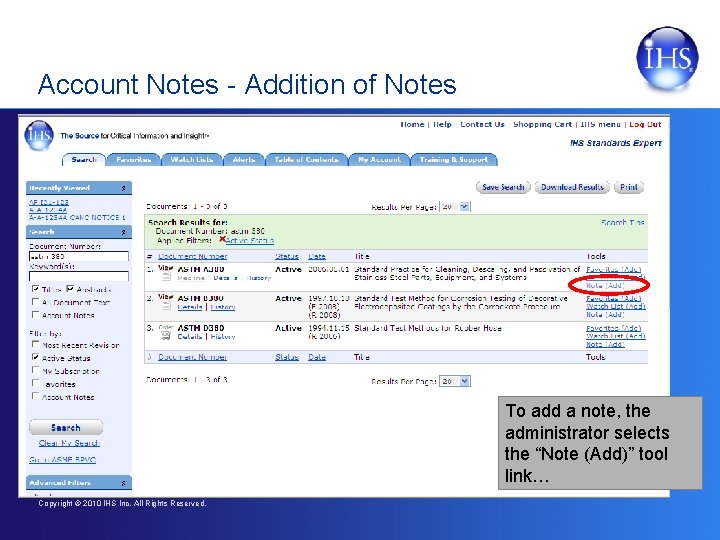The image size is (720, 540).
Task: Open History link for ASTM D380
Action: pyautogui.click(x=223, y=337)
